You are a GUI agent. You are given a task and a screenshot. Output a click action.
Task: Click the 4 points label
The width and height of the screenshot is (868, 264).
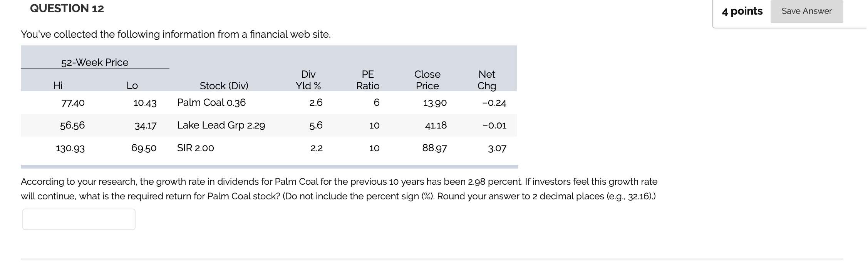tap(742, 11)
